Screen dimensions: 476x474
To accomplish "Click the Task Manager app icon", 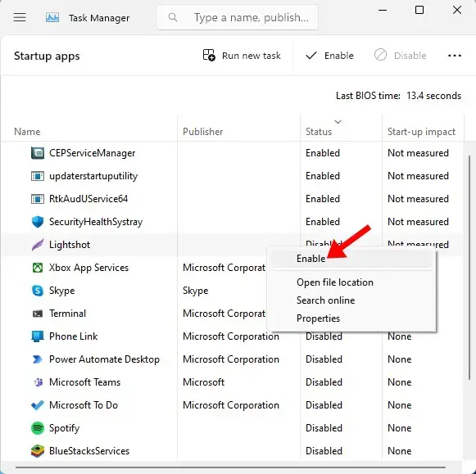I will [x=52, y=17].
